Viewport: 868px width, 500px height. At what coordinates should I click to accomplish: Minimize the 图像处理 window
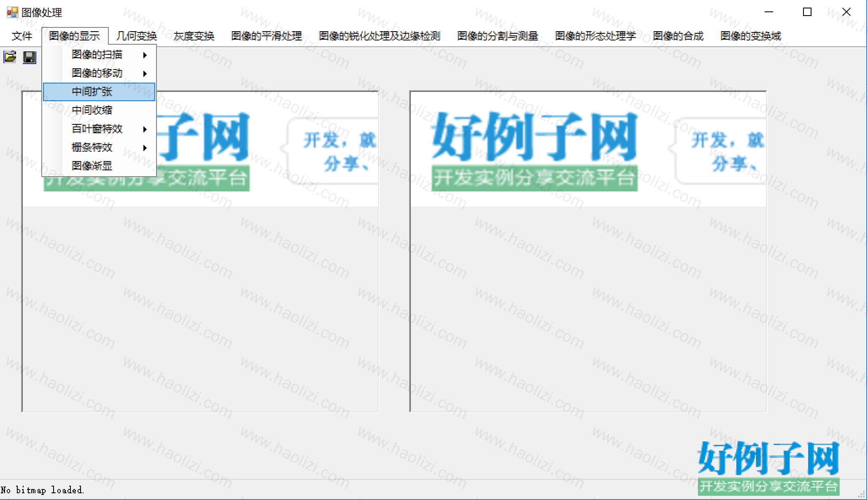769,12
